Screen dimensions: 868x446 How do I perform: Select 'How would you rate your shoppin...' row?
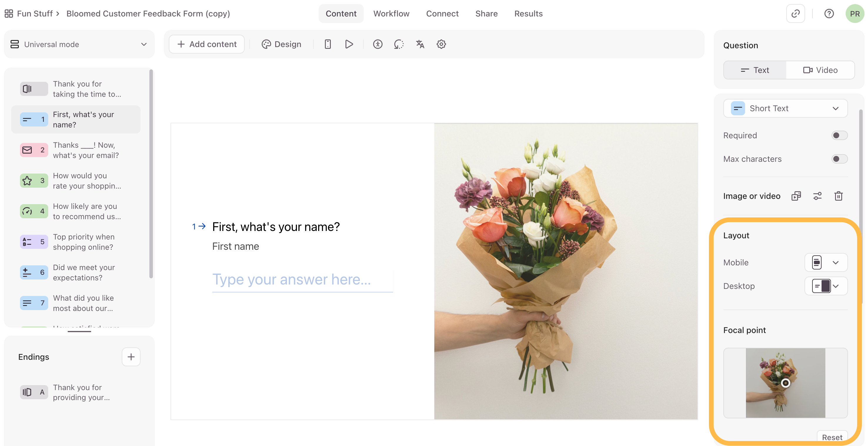pos(76,181)
